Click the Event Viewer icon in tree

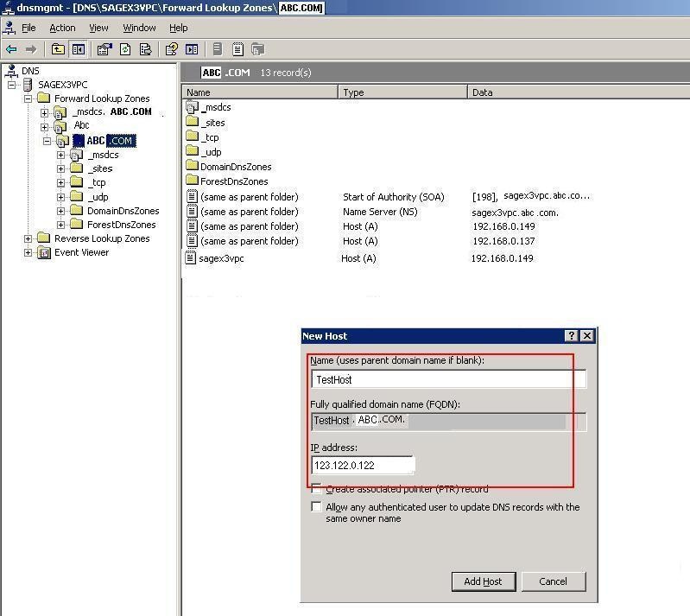(44, 253)
